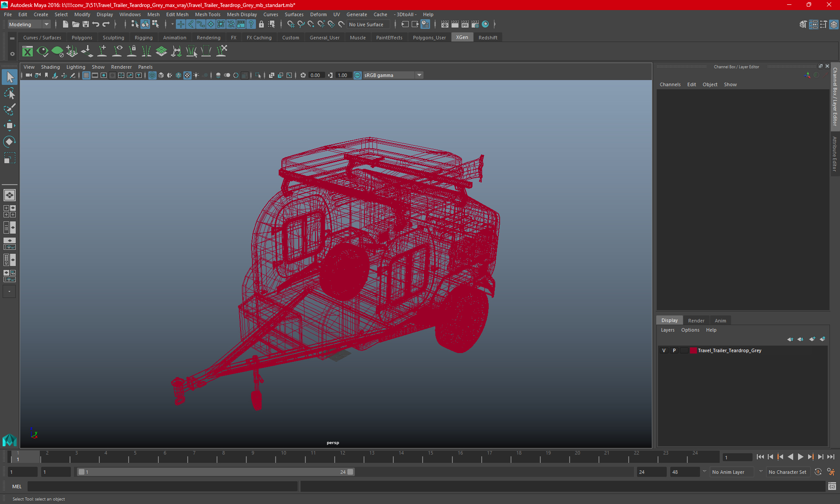Select the Rotate tool
Screen dimensions: 840x504
coord(10,141)
